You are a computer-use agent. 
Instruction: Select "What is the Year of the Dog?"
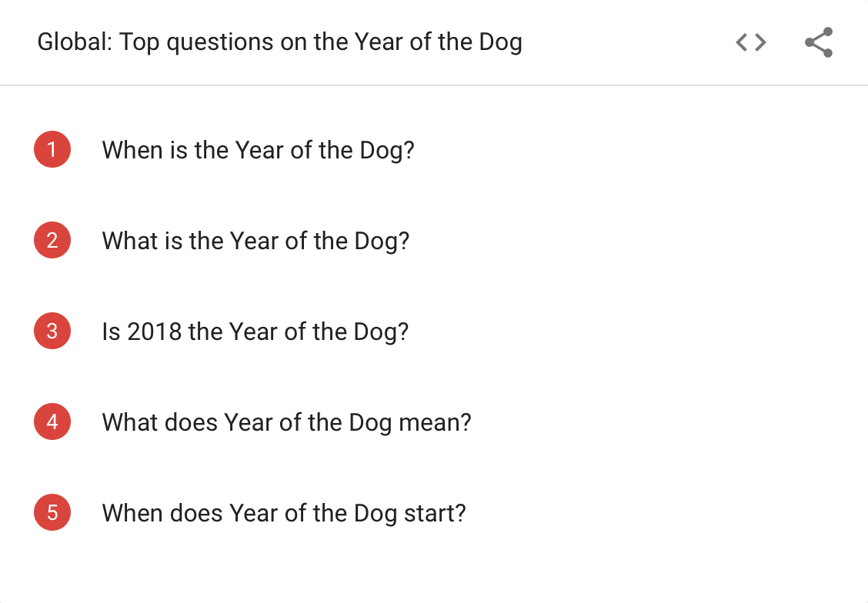point(255,241)
